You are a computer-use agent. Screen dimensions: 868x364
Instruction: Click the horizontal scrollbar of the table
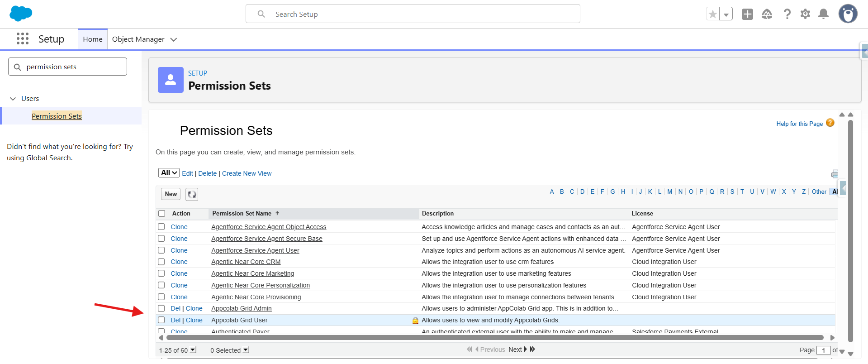(495, 337)
